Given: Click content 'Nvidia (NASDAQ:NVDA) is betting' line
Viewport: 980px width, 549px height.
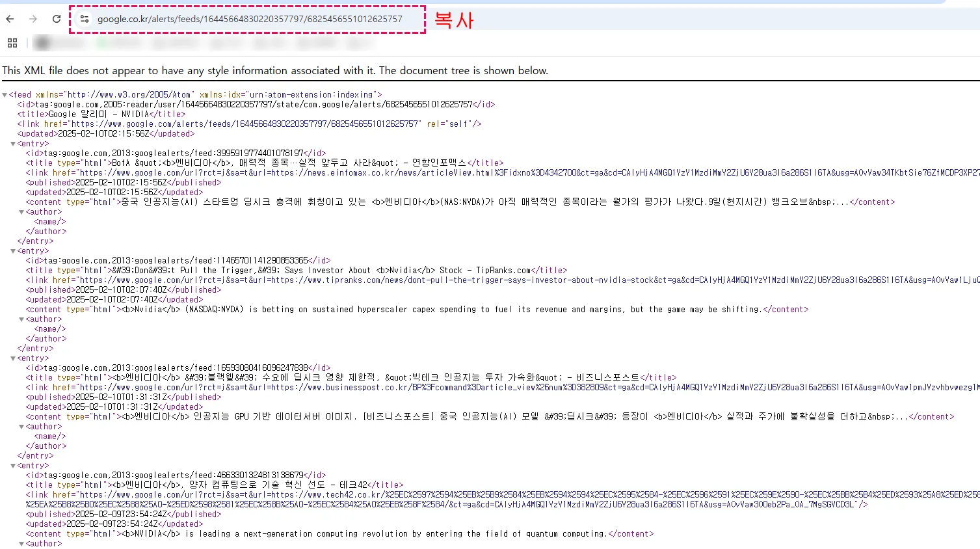Looking at the screenshot, I should click(x=417, y=310).
